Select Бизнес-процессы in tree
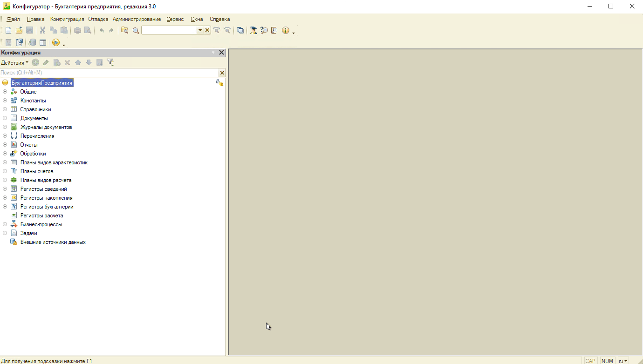Viewport: 643px width, 364px height. 41,224
